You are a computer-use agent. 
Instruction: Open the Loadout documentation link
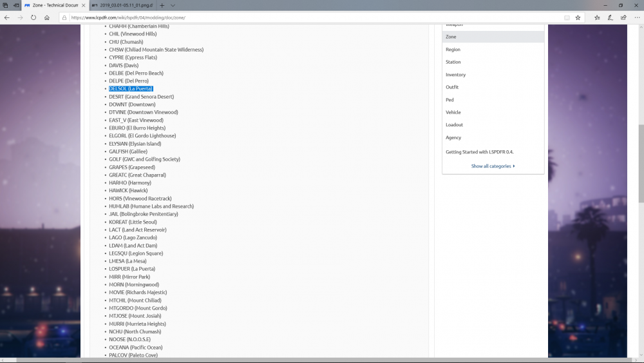point(454,124)
